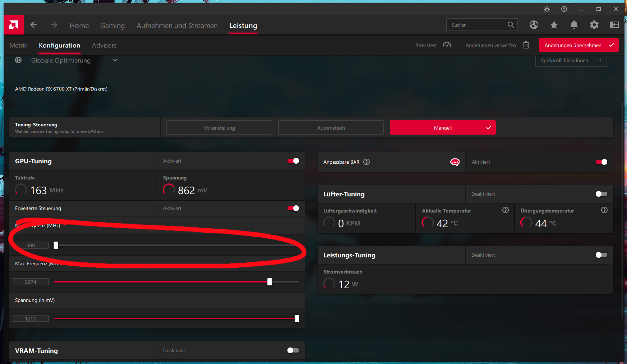Switch to Advisors sub-tab
This screenshot has width=627, height=364.
[x=104, y=45]
